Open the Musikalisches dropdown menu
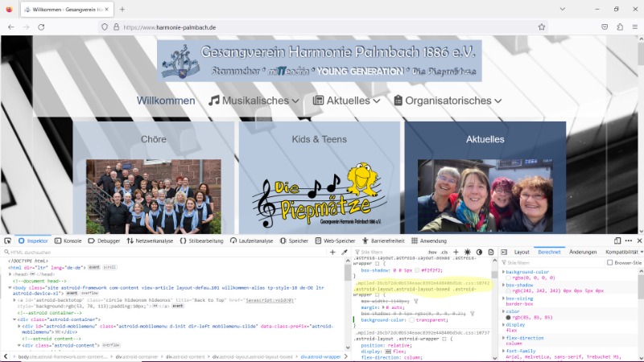The height and width of the screenshot is (362, 644). (x=254, y=101)
